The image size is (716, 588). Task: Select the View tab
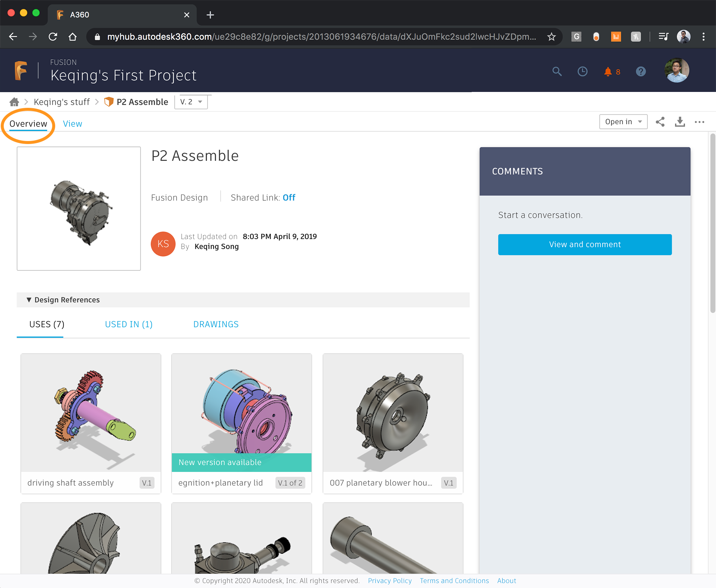coord(72,123)
